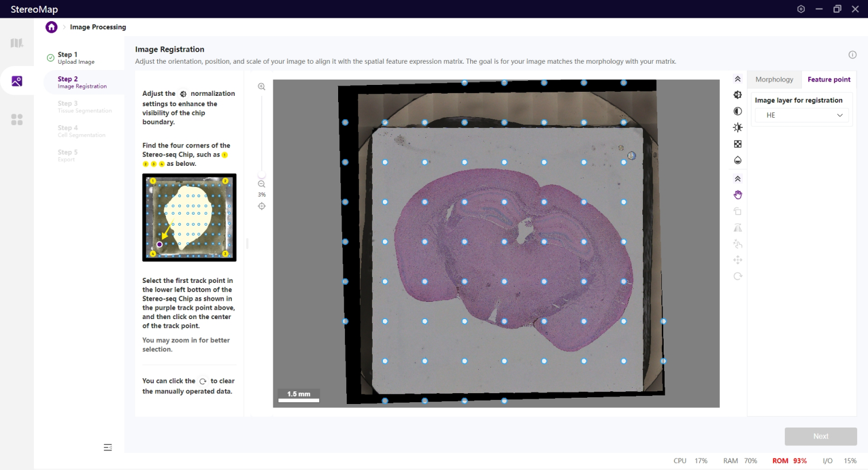This screenshot has height=470, width=868.
Task: Click the normalization settings icon in the toolbar
Action: pyautogui.click(x=738, y=95)
